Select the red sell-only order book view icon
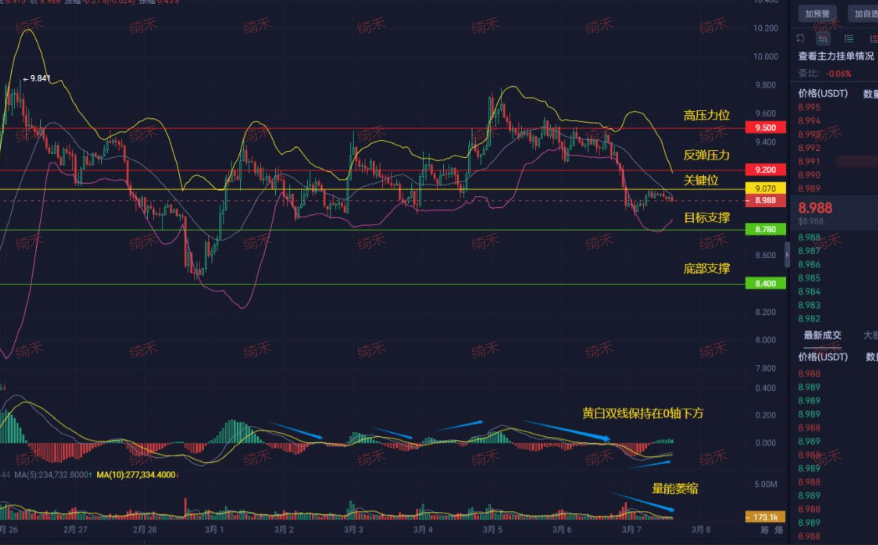This screenshot has width=878, height=545. [873, 38]
